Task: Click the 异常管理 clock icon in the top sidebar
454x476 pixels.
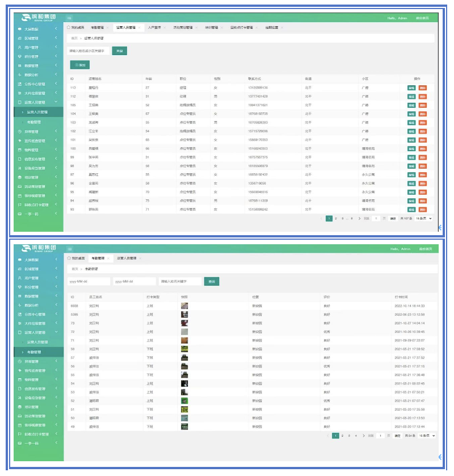Action: 20,131
